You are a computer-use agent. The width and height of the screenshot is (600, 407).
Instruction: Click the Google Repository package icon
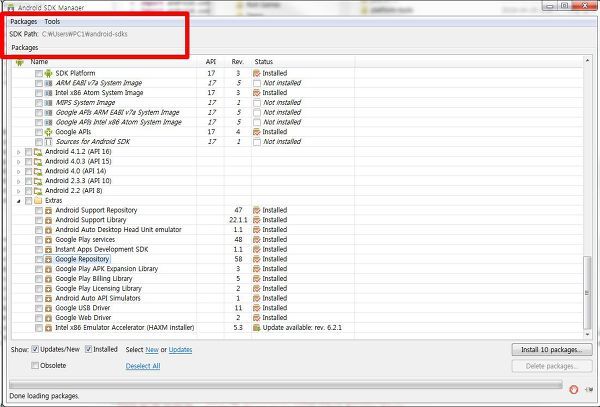[48, 259]
